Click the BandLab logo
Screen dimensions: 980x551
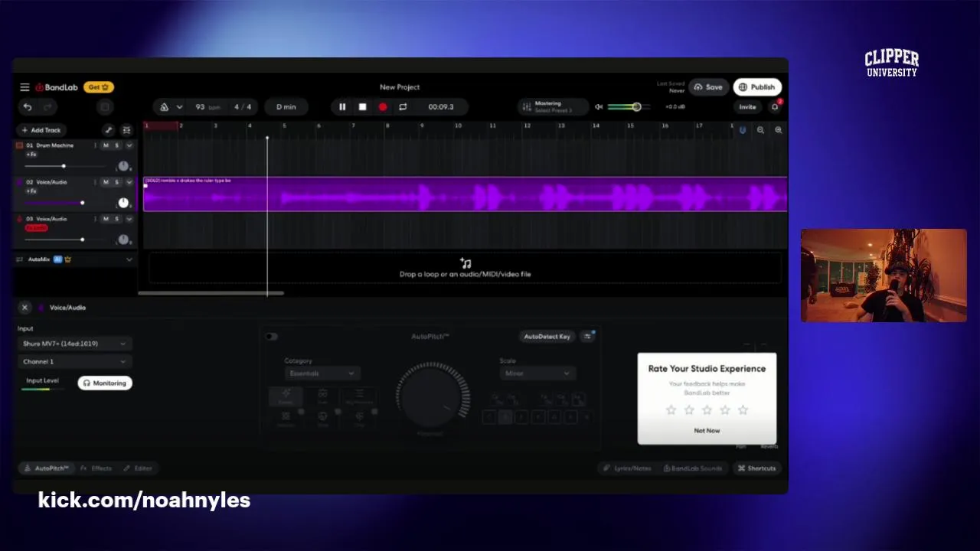tap(56, 87)
